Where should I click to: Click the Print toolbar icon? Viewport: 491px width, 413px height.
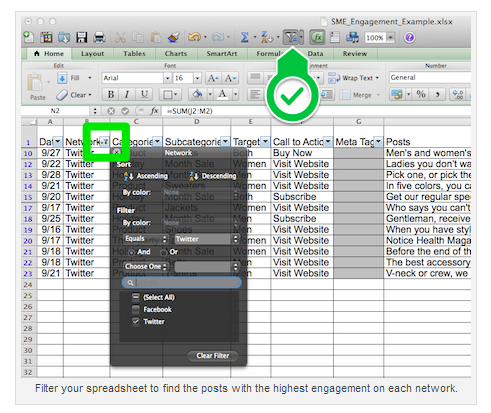[x=99, y=37]
